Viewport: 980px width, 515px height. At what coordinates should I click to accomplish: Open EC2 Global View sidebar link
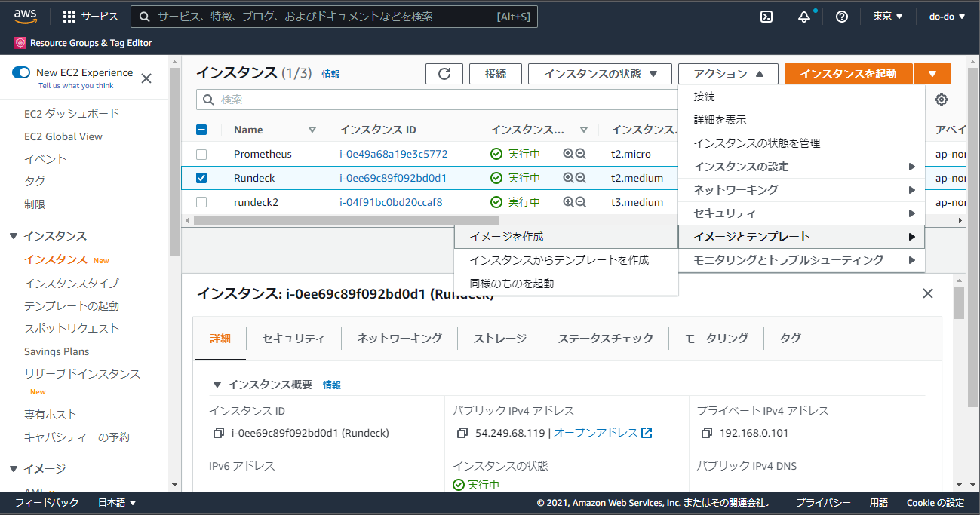point(63,136)
